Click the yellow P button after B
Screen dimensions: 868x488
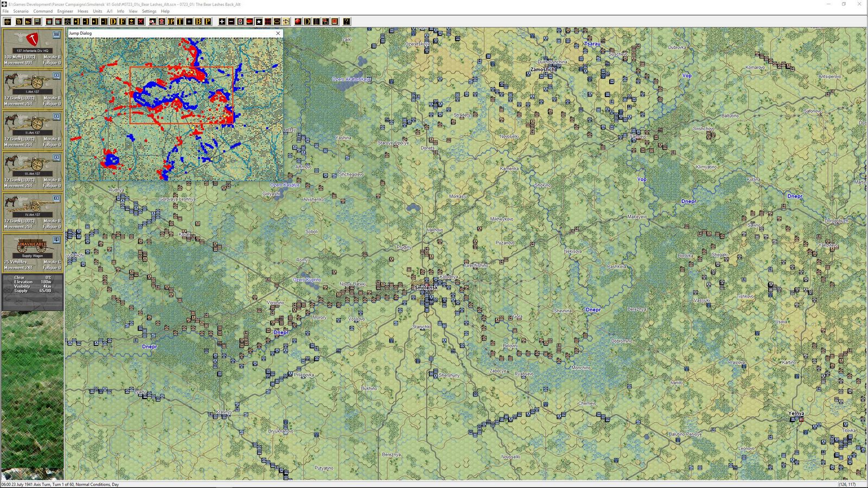[208, 22]
